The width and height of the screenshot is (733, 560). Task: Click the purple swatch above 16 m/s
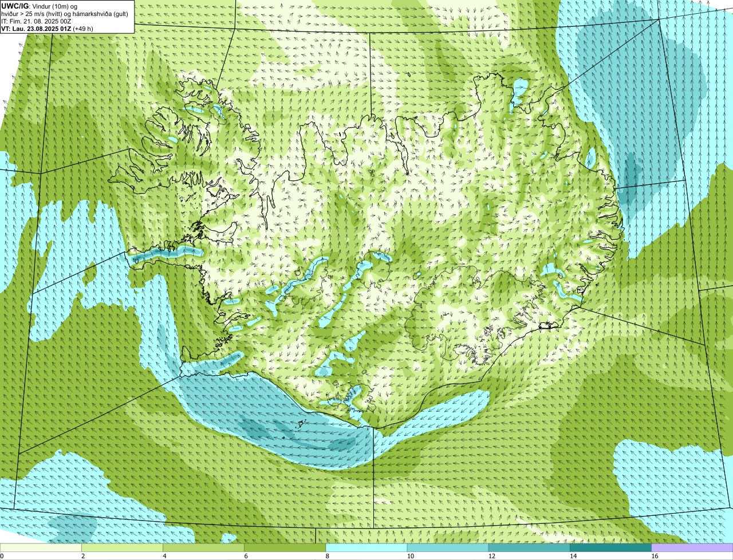pos(692,547)
